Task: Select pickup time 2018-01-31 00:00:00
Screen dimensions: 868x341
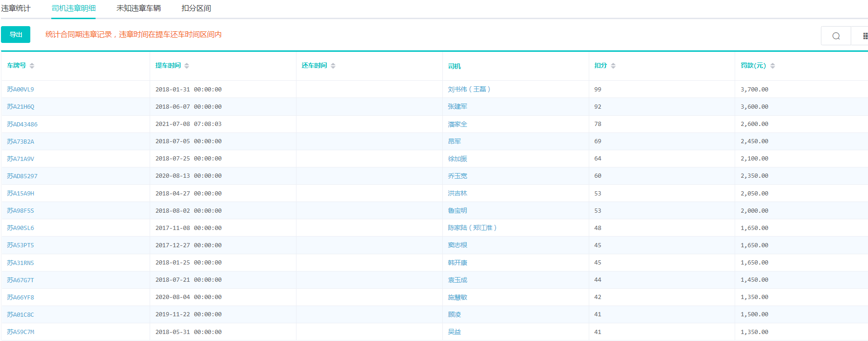Action: (x=188, y=89)
